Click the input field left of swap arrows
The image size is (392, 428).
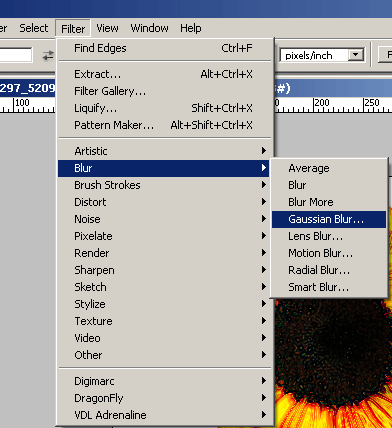click(16, 55)
